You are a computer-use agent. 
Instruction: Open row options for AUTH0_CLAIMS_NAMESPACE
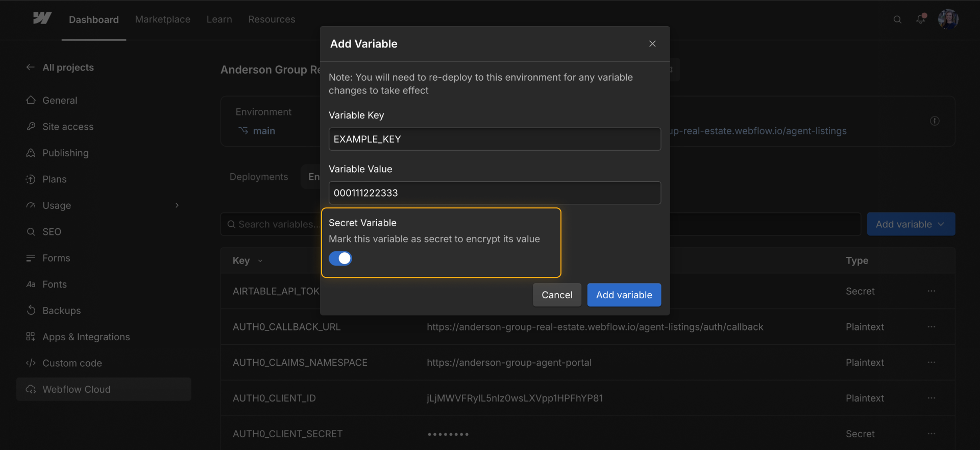click(x=932, y=362)
